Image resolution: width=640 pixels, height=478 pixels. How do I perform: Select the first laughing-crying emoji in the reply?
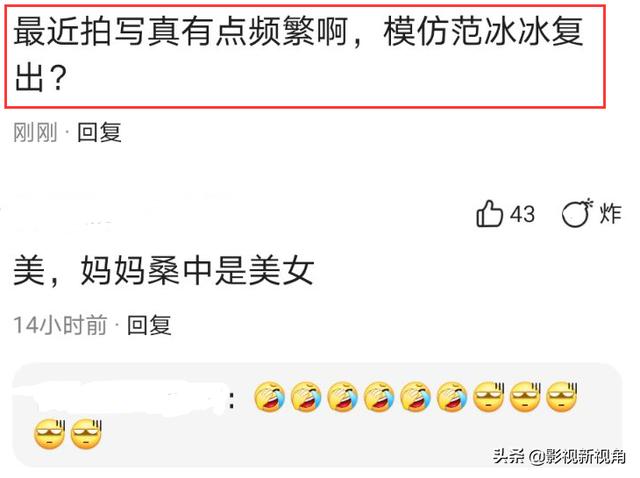coord(269,396)
